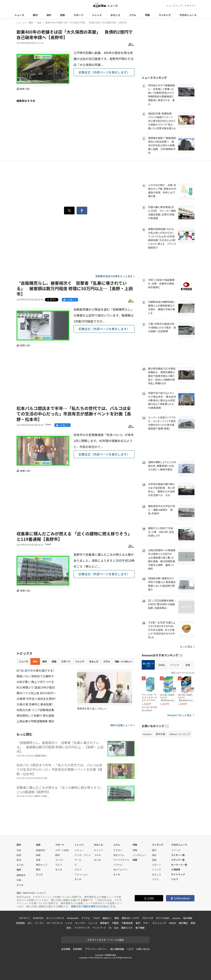Open the スポーツ main navigation item
This screenshot has width=211, height=980.
(x=78, y=15)
